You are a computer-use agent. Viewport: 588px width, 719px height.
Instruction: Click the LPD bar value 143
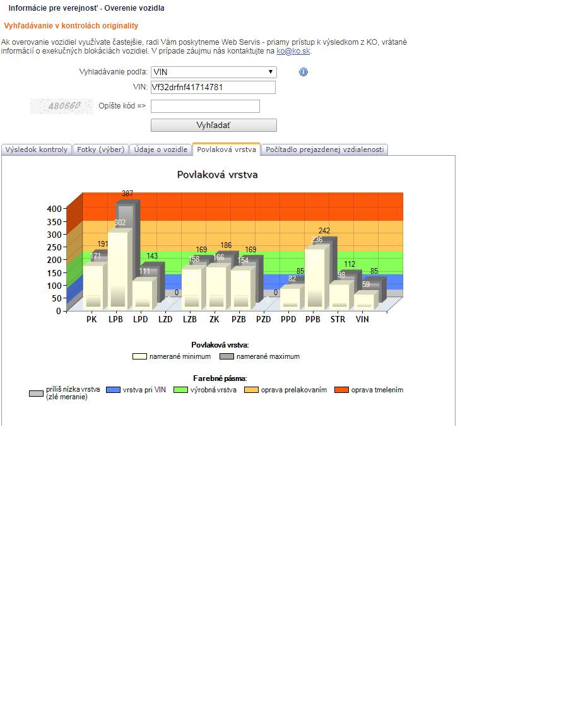(x=152, y=256)
